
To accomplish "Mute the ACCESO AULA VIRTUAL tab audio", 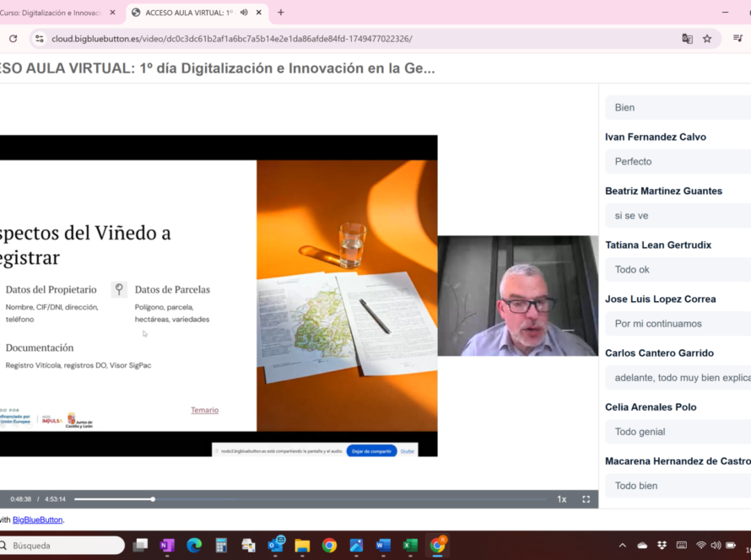I will click(244, 13).
